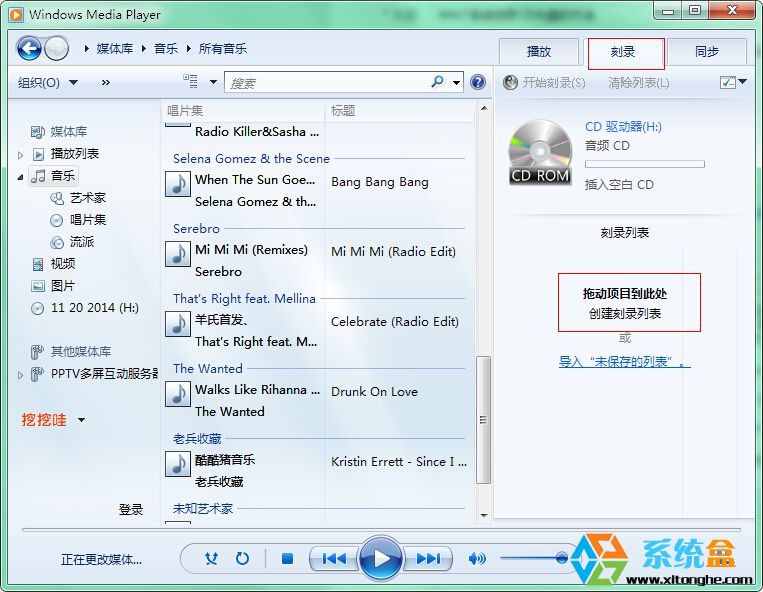Switch to the 同步 tab
The image size is (763, 592).
click(706, 52)
